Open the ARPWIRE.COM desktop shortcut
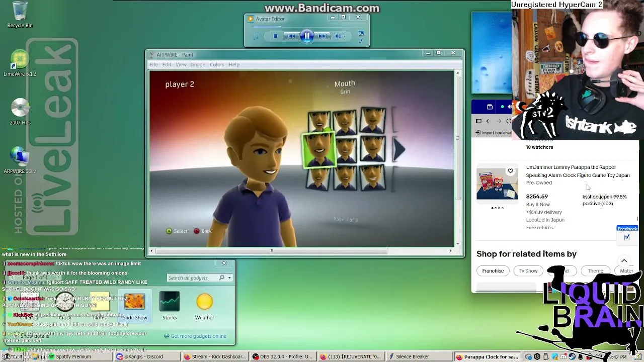Image resolution: width=644 pixels, height=362 pixels. coord(20,160)
